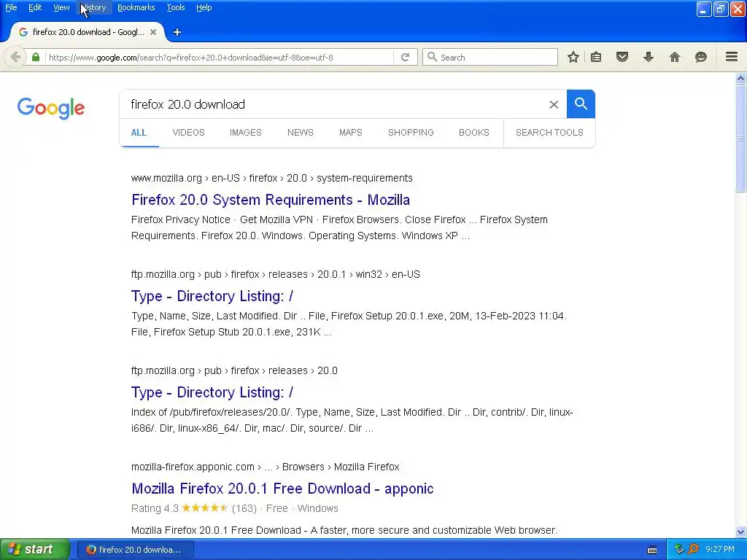Viewport: 747px width, 560px height.
Task: Go to the Home page icon
Action: coord(675,57)
